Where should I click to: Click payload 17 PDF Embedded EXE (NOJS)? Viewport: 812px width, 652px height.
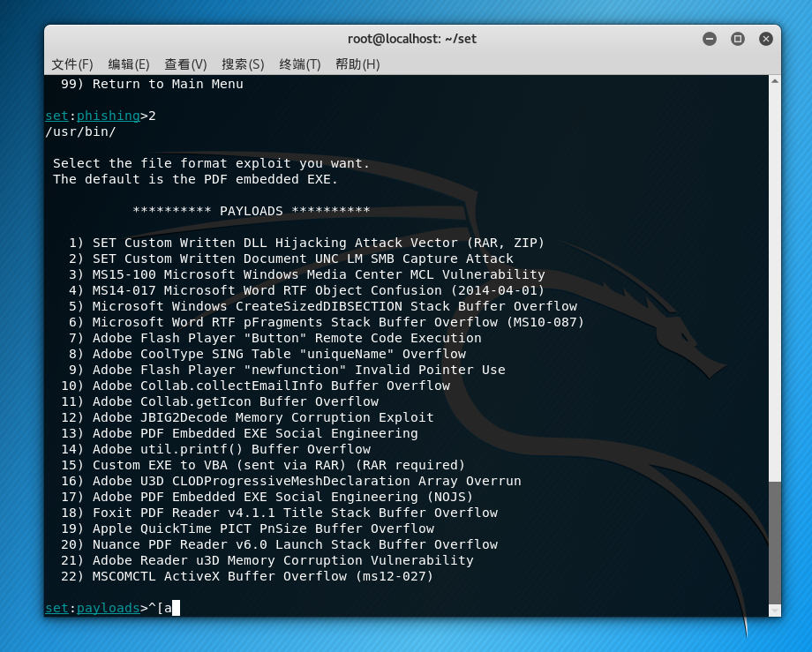tap(267, 497)
